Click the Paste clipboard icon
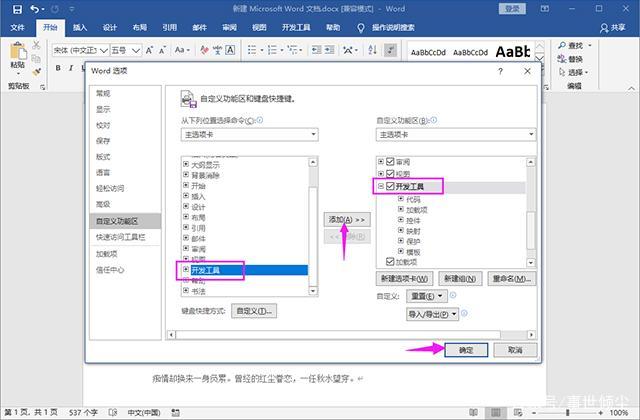 (18, 51)
